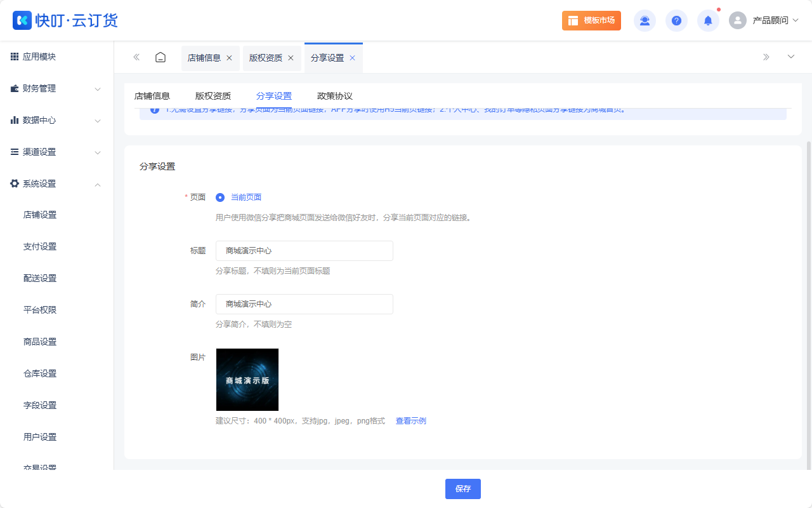Image resolution: width=812 pixels, height=508 pixels.
Task: Click the 系统设置 gear icon
Action: click(x=15, y=184)
